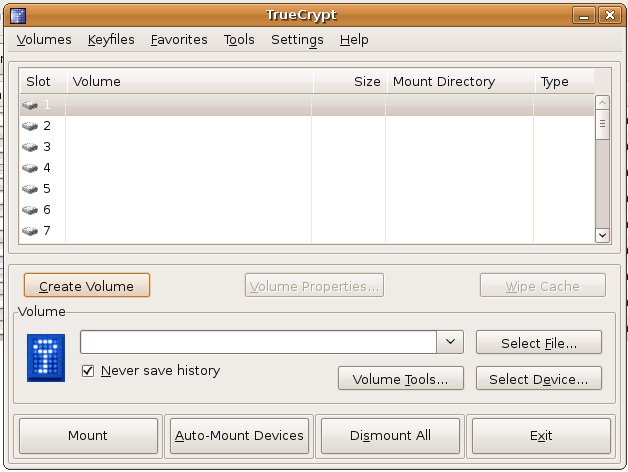Click the drive icon for slot 1
Image resolution: width=628 pixels, height=472 pixels.
31,105
